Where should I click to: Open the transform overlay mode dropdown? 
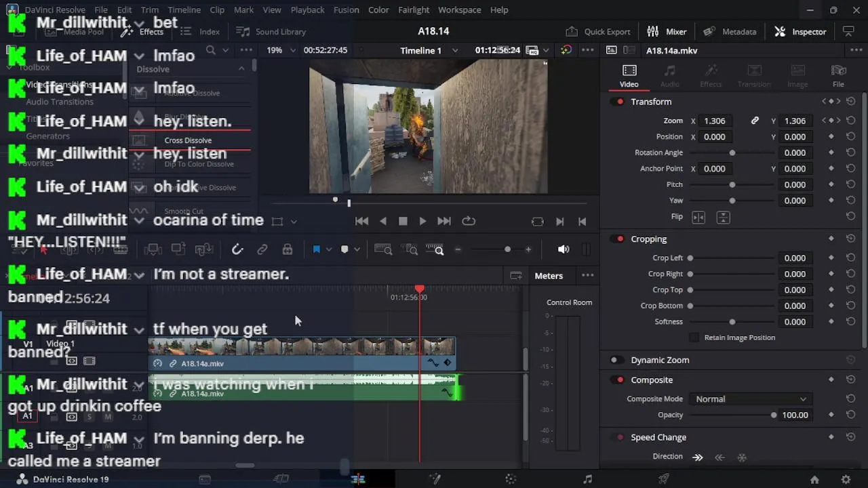click(x=294, y=221)
